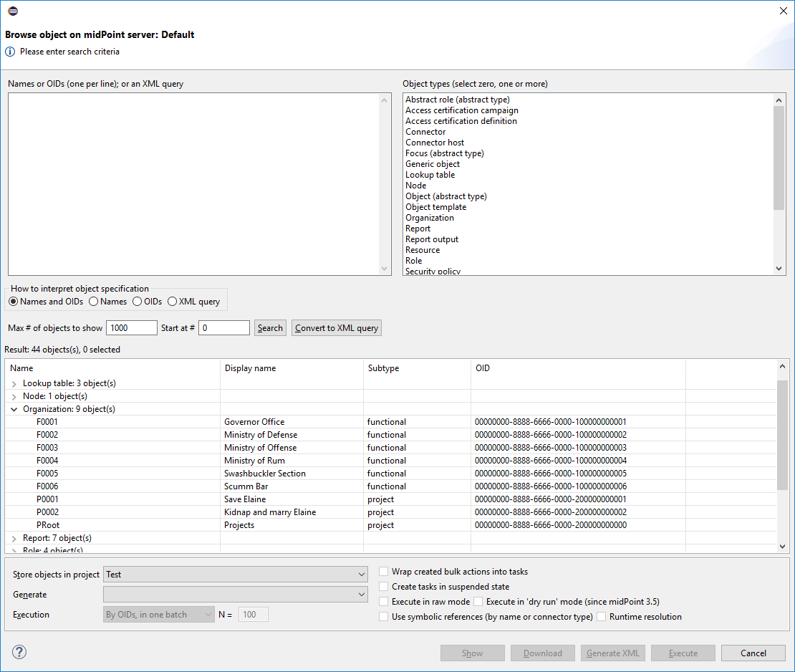
Task: Select Connector host object type
Action: [x=435, y=143]
